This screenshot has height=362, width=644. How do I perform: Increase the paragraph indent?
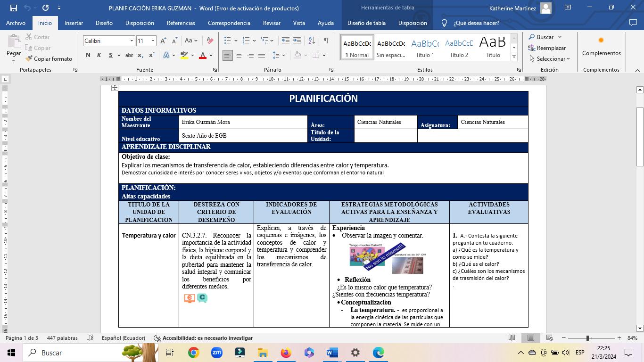[297, 41]
